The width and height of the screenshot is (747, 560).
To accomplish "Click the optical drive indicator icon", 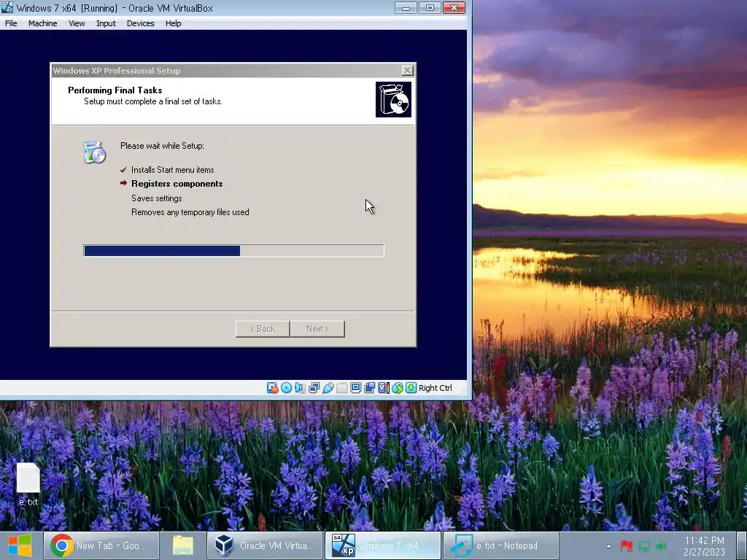I will (286, 388).
